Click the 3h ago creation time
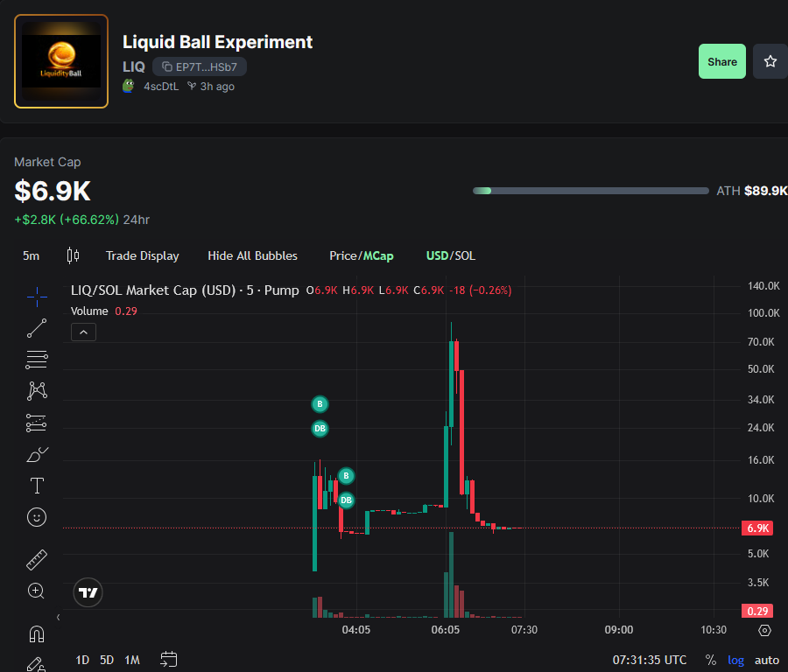 click(211, 87)
